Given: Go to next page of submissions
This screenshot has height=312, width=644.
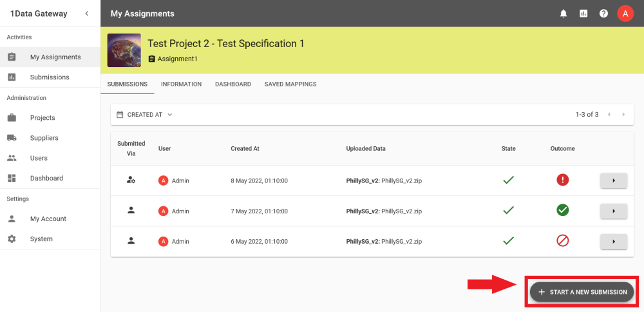Looking at the screenshot, I should (623, 115).
